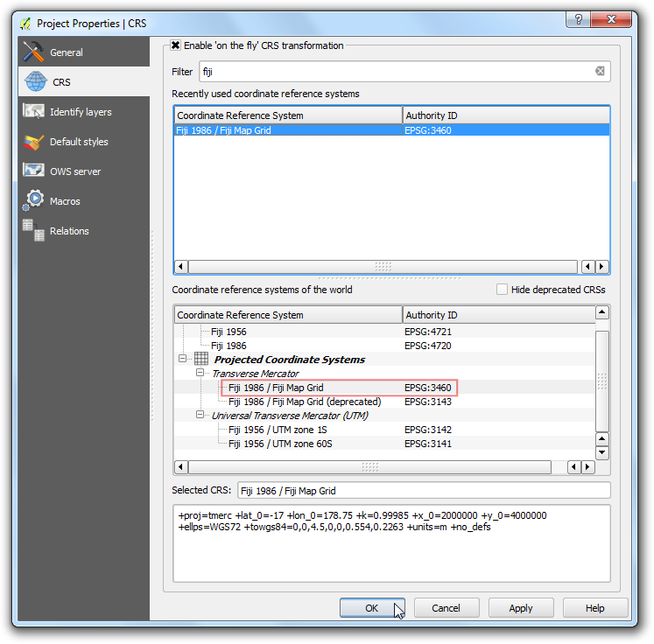Open the Relations table icon
The width and height of the screenshot is (654, 644).
tap(34, 231)
